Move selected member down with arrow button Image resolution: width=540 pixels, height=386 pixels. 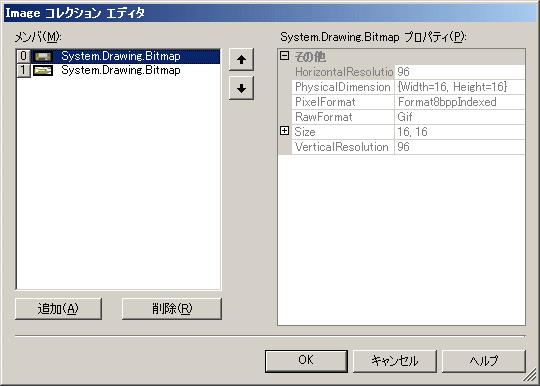pos(241,88)
